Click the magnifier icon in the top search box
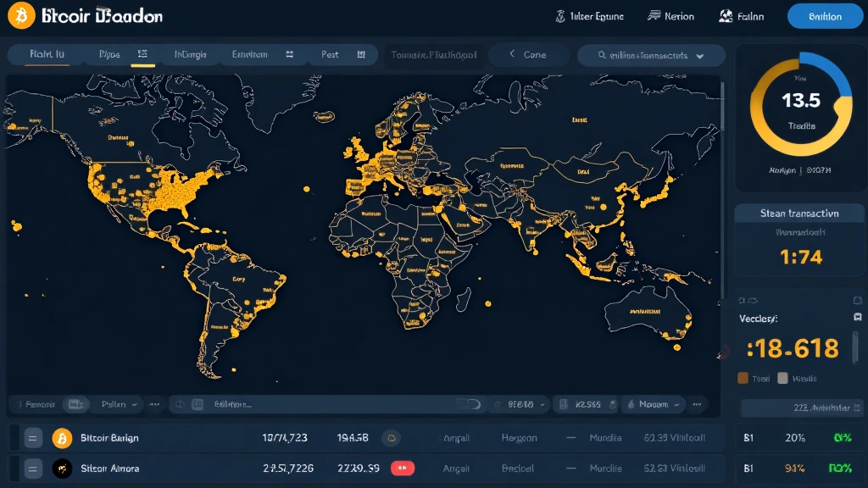This screenshot has height=488, width=868. pyautogui.click(x=602, y=55)
